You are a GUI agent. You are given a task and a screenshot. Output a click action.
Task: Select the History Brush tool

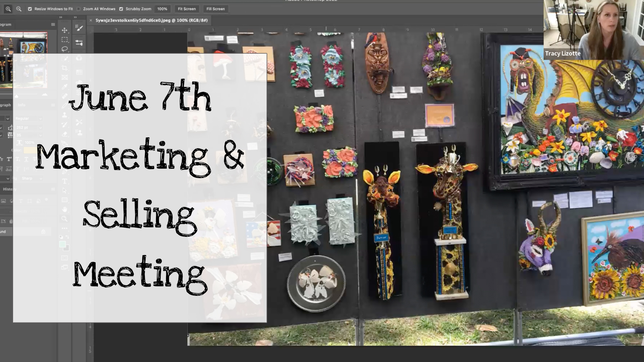[64, 124]
